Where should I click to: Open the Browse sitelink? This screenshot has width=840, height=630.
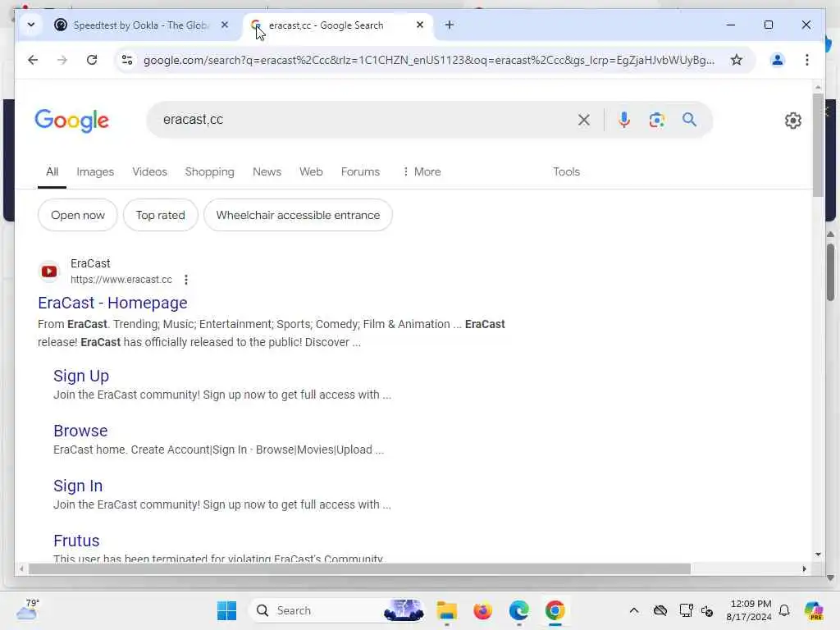point(80,431)
